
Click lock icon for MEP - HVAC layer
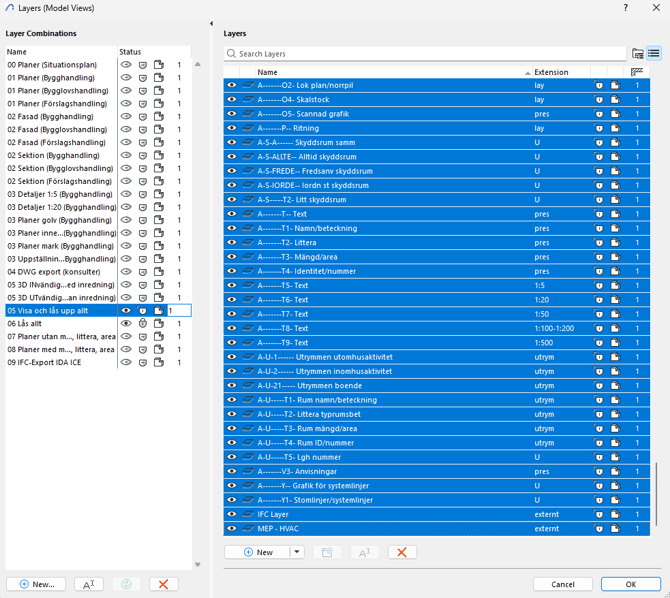click(599, 529)
